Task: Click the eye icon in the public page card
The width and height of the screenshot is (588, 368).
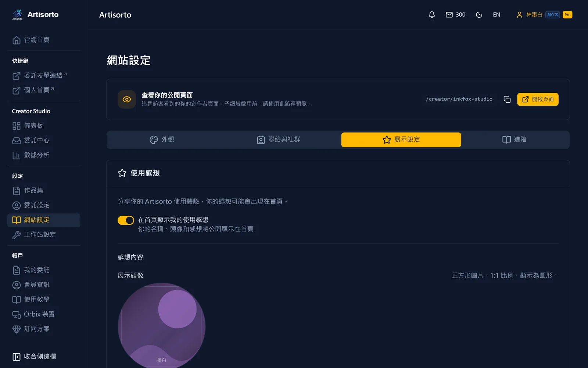Action: [127, 99]
